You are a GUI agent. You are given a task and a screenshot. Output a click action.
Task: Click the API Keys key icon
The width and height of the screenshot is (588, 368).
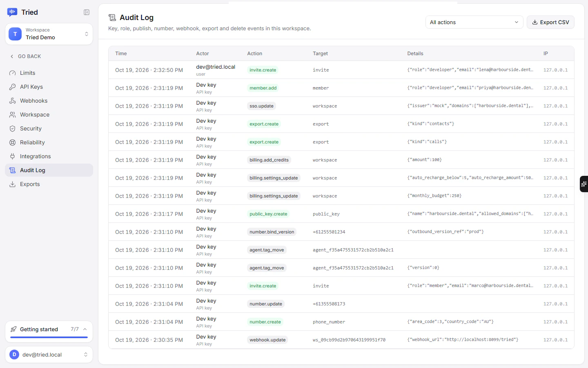[13, 87]
